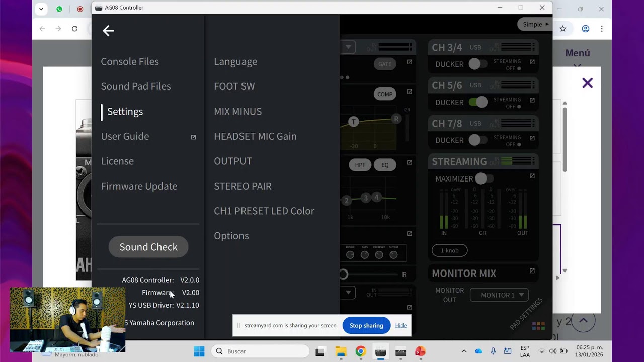
Task: Open the Chrome profile icon
Action: point(586,29)
